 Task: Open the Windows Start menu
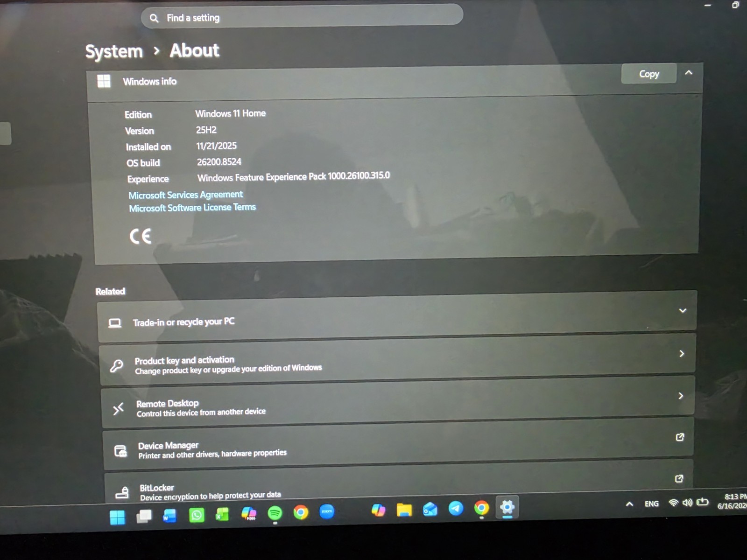(117, 517)
